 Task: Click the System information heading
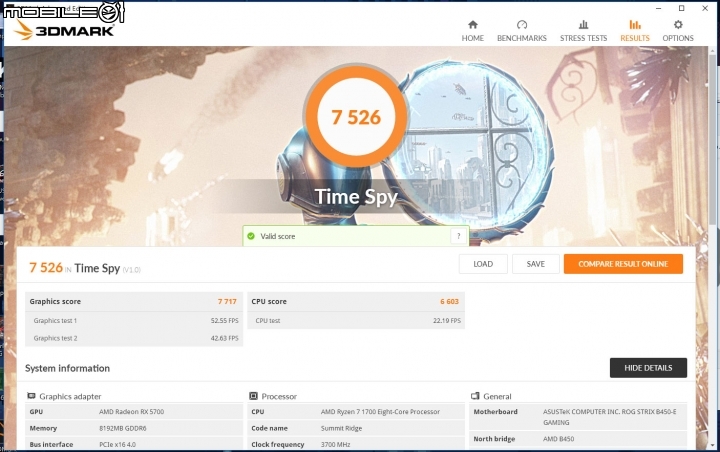pyautogui.click(x=68, y=368)
